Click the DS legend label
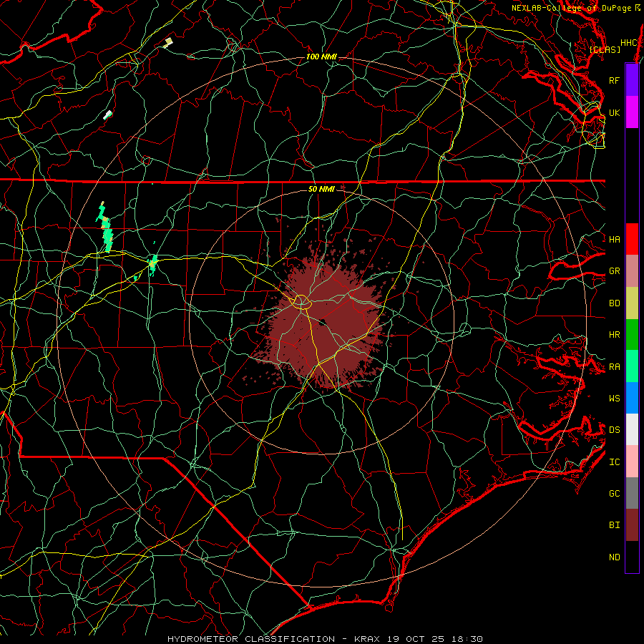Screen dimensions: 644x644 click(614, 429)
